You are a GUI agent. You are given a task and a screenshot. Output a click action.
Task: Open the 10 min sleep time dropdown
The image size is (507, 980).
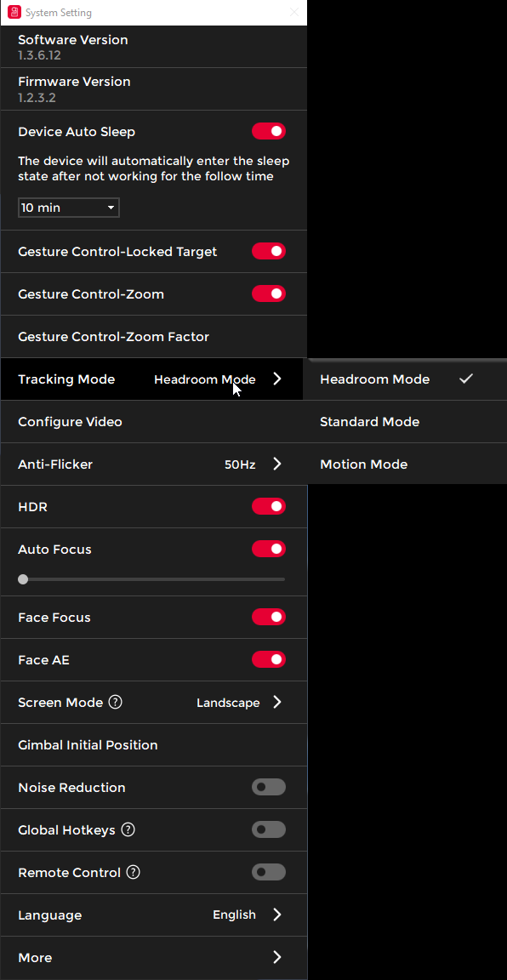click(x=69, y=208)
